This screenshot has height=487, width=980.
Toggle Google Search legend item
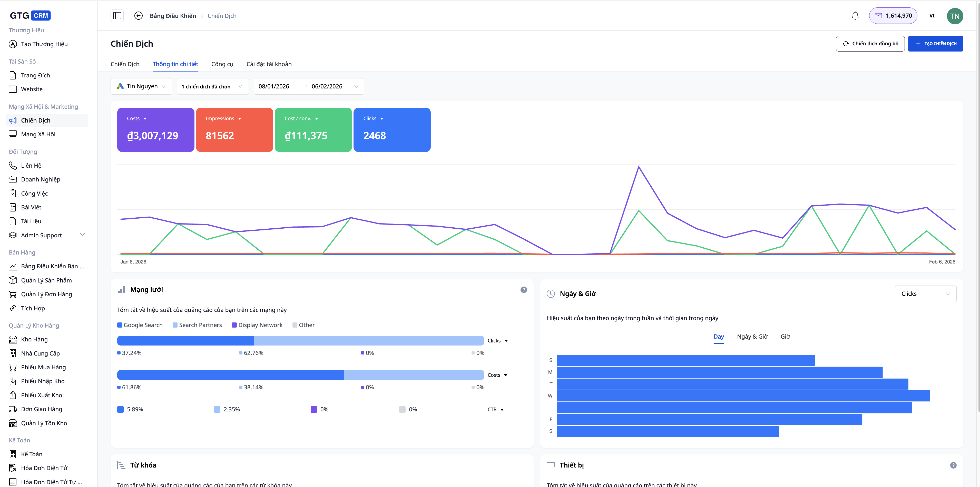click(x=140, y=325)
